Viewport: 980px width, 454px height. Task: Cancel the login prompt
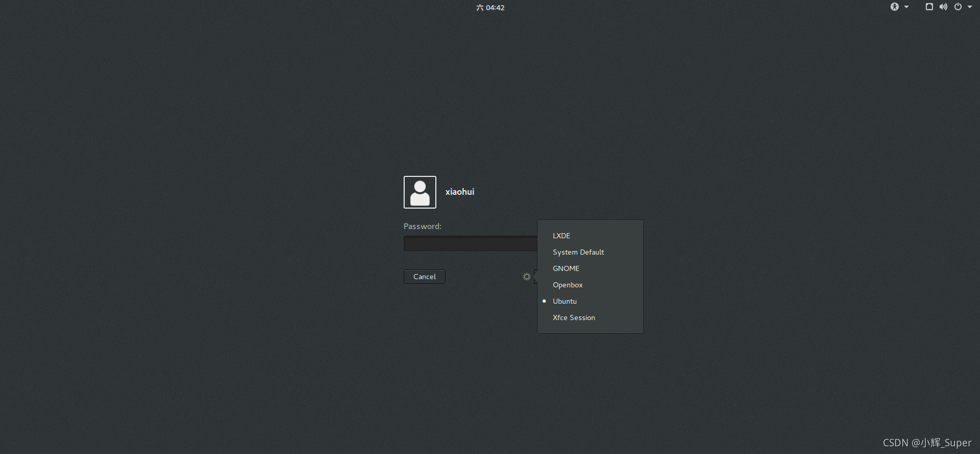[425, 277]
